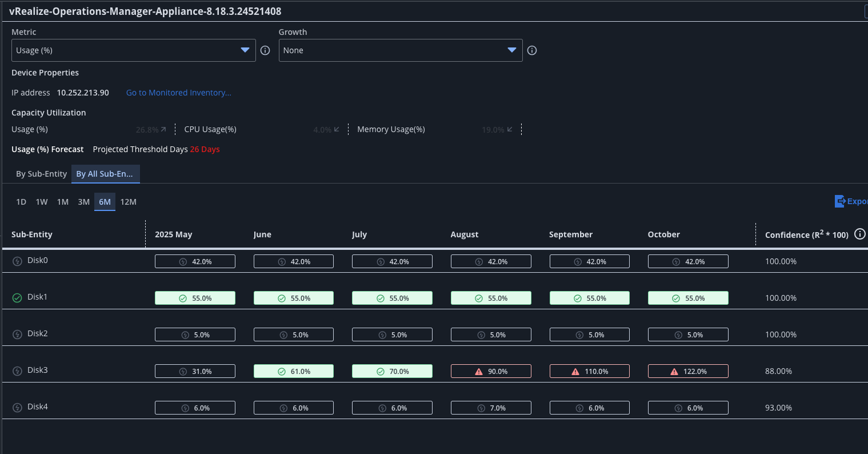Screen dimensions: 868x454
Task: Click the status indicator icon beside Disk4
Action: click(17, 407)
